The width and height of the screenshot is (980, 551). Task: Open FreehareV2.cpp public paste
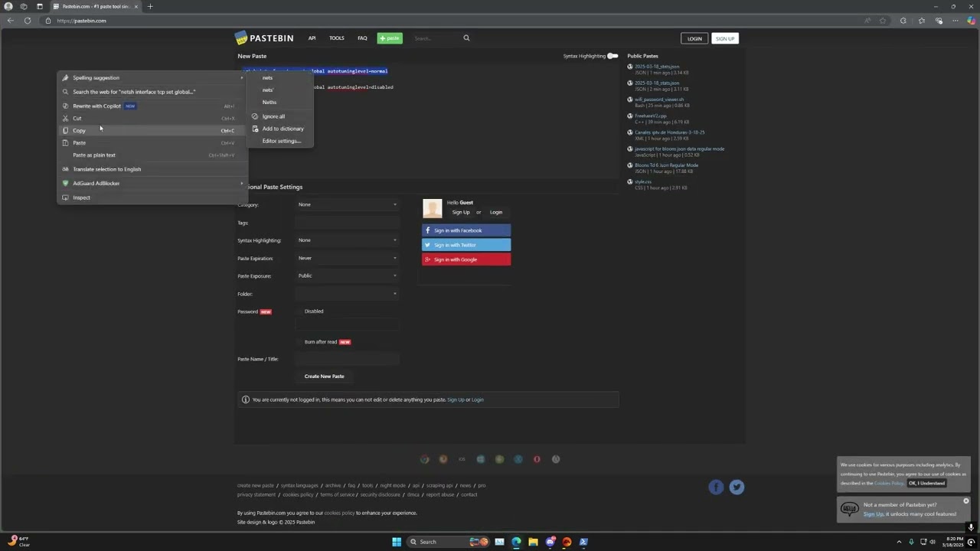(x=651, y=116)
